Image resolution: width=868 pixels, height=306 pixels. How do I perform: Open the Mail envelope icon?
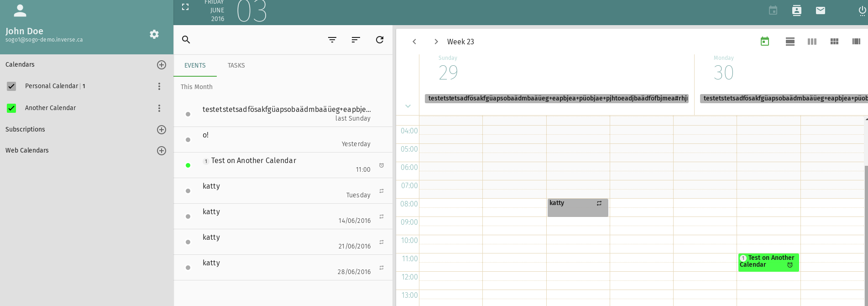point(820,11)
